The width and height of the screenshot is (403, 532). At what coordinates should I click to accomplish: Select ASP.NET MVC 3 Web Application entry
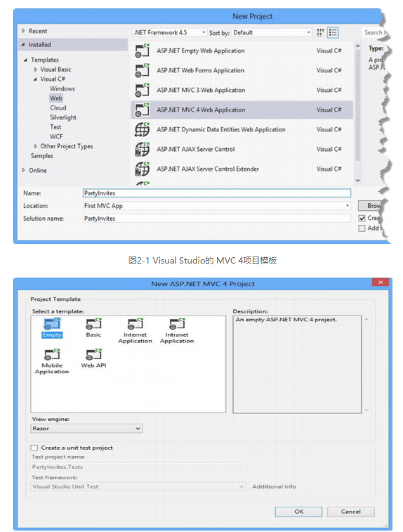coord(242,90)
